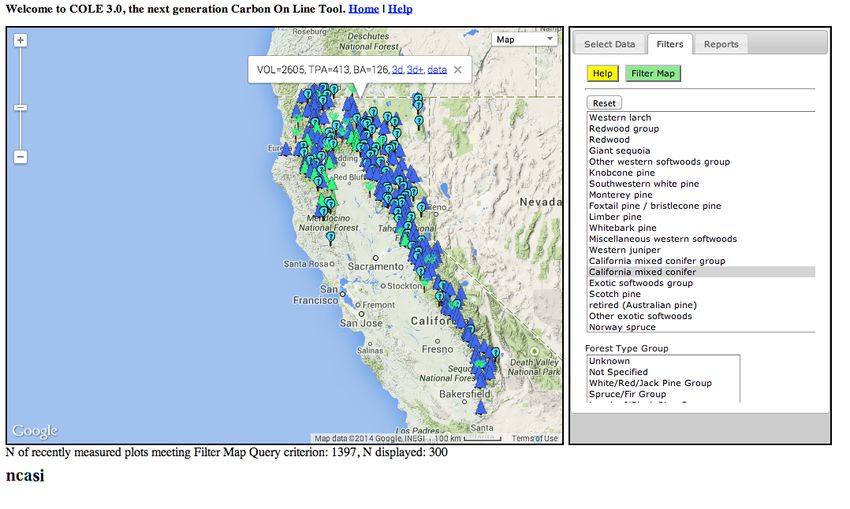Click the Reset button

point(604,103)
